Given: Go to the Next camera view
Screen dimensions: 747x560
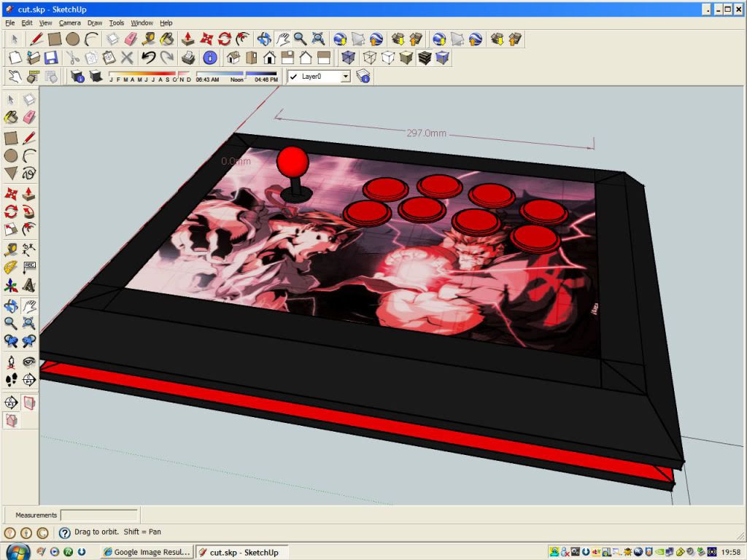Looking at the screenshot, I should tap(29, 341).
